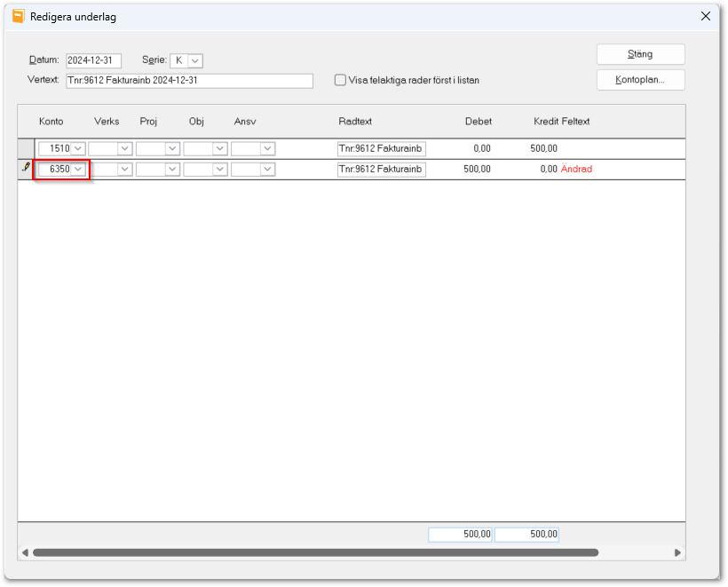The image size is (728, 587).
Task: Click Kredit value 500,00 in row 1510
Action: coord(543,148)
